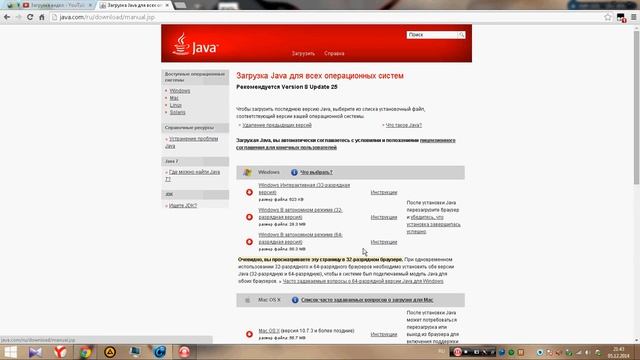Open the Solaris link in sidebar
Viewport: 640px width, 360px height.
pyautogui.click(x=178, y=112)
